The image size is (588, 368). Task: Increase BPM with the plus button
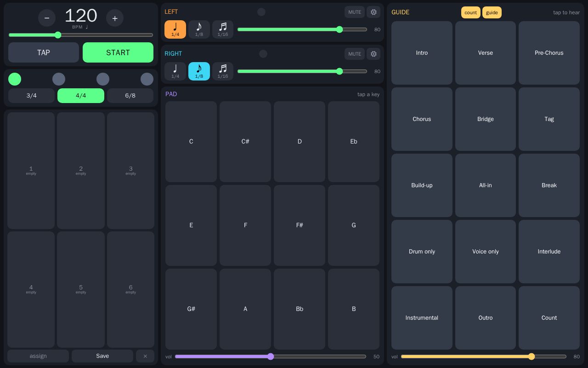point(115,18)
